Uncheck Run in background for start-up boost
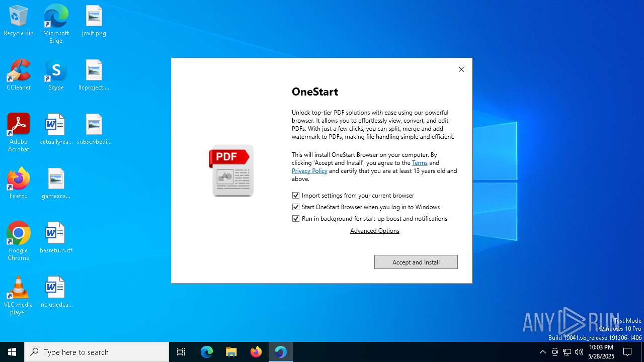Screen dimensions: 644x362 (296, 218)
